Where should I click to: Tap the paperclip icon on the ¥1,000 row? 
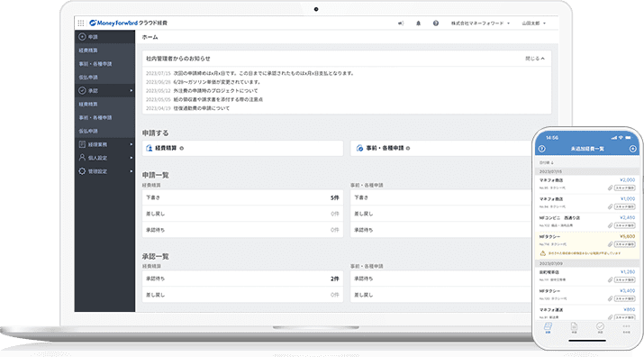click(x=611, y=206)
